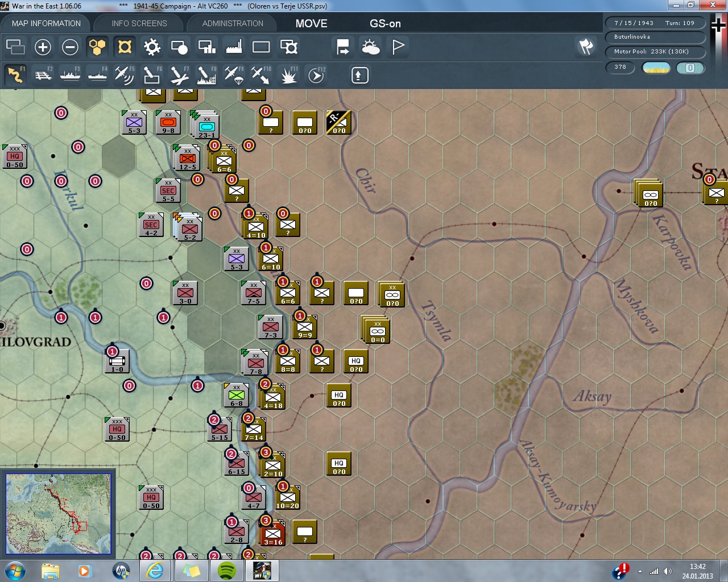
Task: Select the F9 air transport mode
Action: 234,75
